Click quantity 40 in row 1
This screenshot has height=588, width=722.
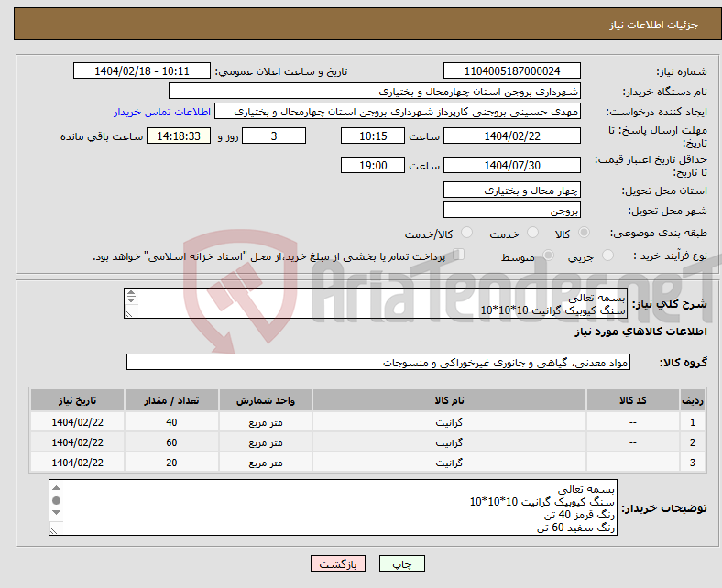(x=171, y=422)
